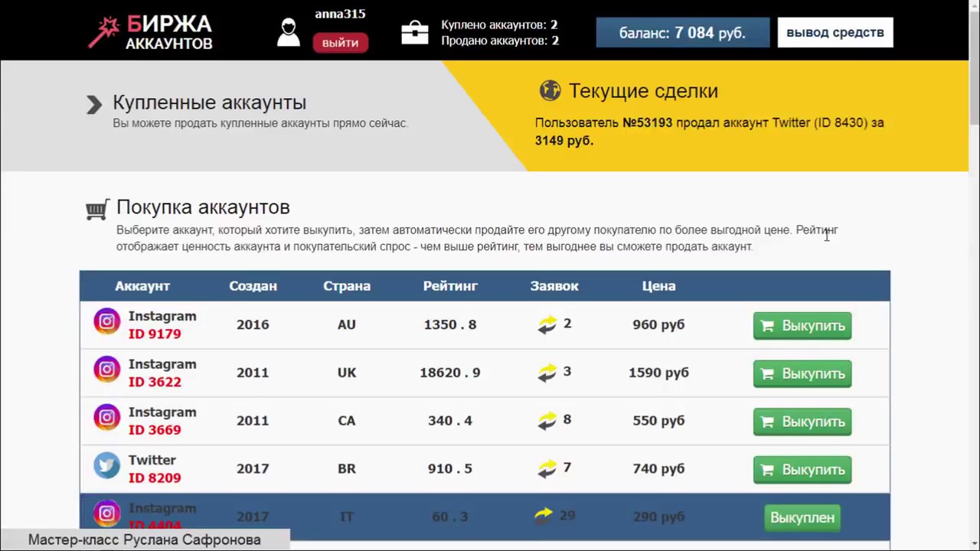The width and height of the screenshot is (980, 551).
Task: Click the Twitter icon for ID 8209
Action: [107, 466]
